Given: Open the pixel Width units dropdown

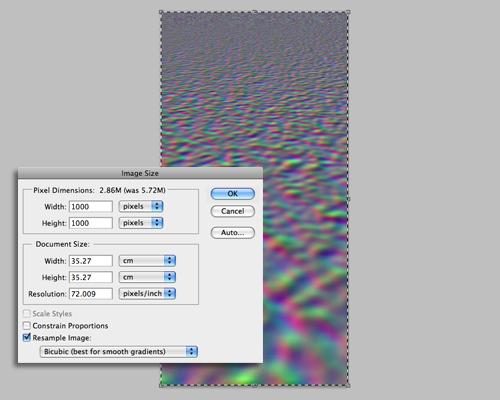Looking at the screenshot, I should pyautogui.click(x=141, y=206).
